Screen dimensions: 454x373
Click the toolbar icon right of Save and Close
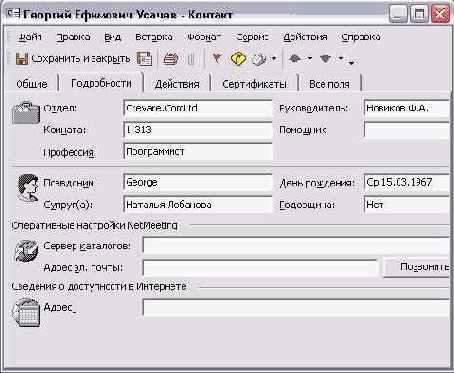click(144, 59)
